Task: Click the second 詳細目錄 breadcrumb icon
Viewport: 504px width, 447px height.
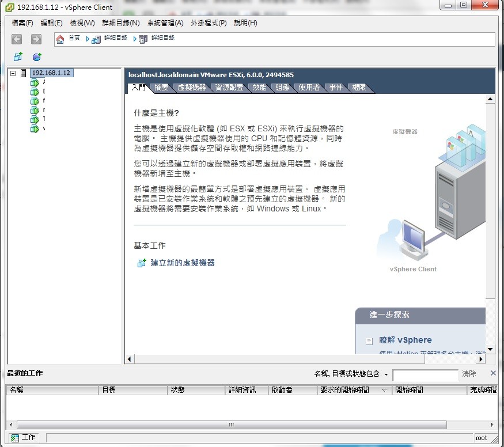Action: click(x=143, y=39)
